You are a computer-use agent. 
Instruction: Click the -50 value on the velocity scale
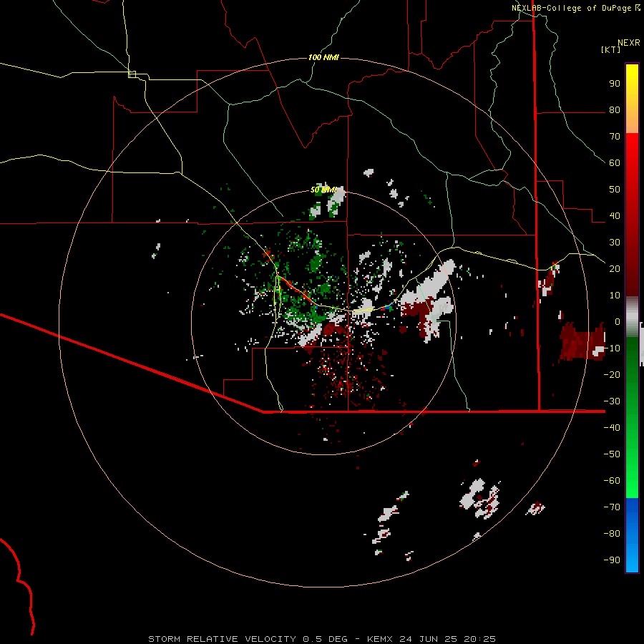[612, 454]
